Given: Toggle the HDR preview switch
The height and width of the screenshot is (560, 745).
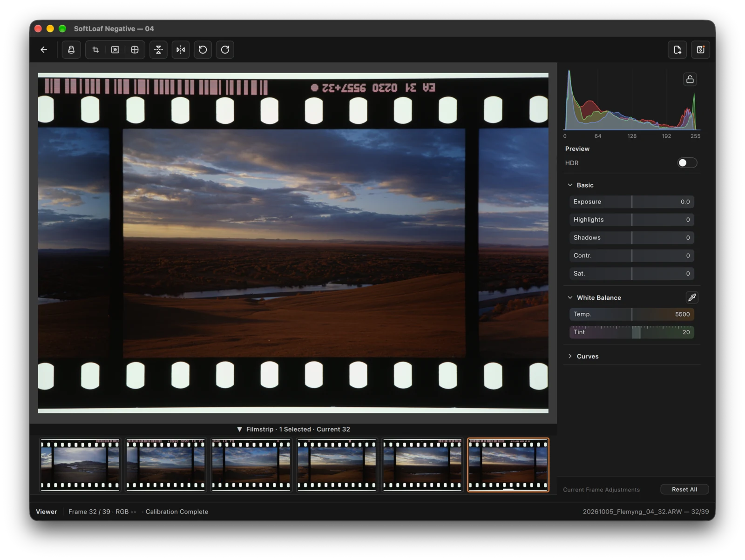Looking at the screenshot, I should pos(687,163).
